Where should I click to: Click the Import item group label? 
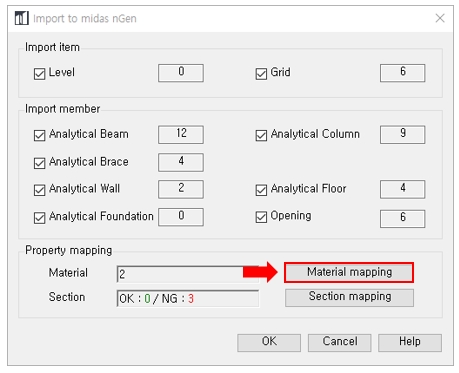coord(52,47)
